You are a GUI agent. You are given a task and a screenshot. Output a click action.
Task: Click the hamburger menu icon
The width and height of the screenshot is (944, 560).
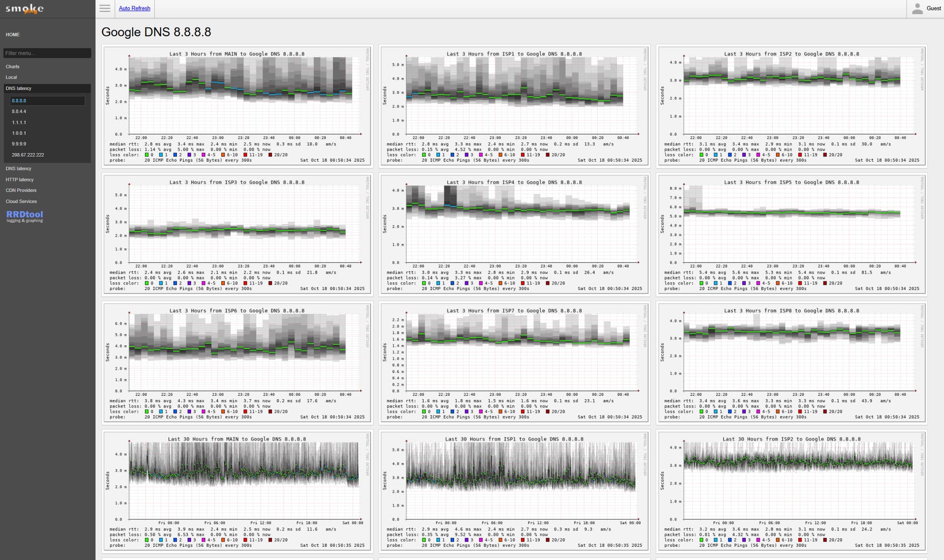[x=105, y=8]
